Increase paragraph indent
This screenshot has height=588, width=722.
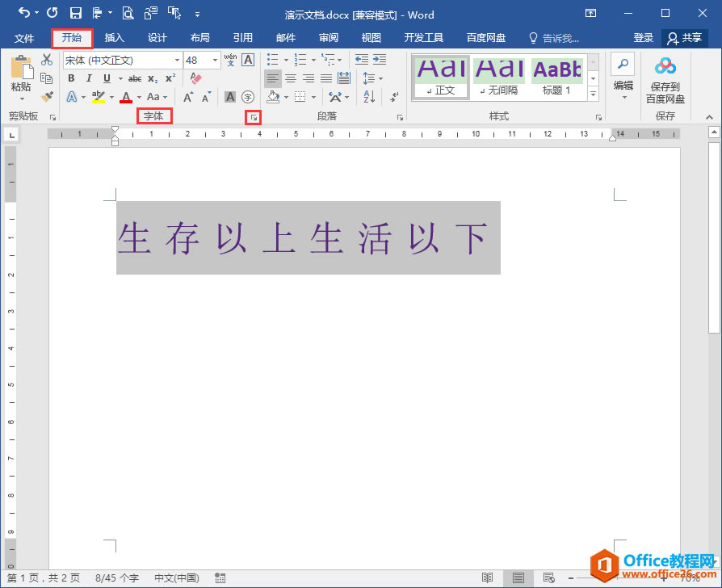(x=380, y=60)
